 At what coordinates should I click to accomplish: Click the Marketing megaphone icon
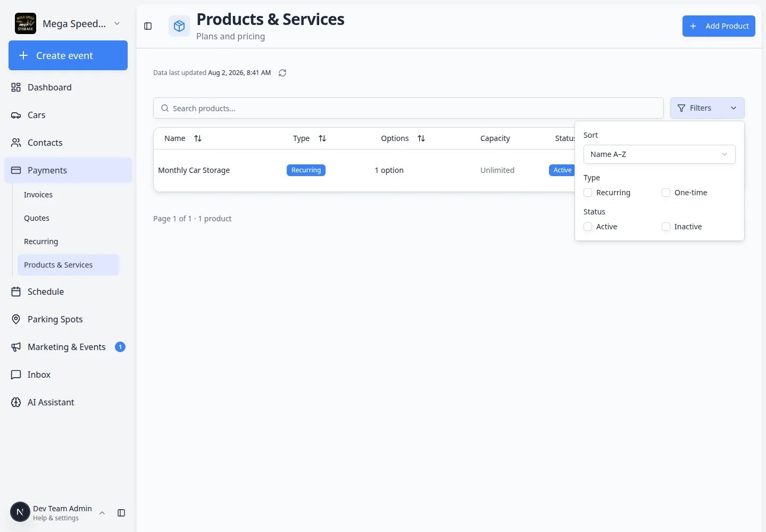pyautogui.click(x=16, y=347)
